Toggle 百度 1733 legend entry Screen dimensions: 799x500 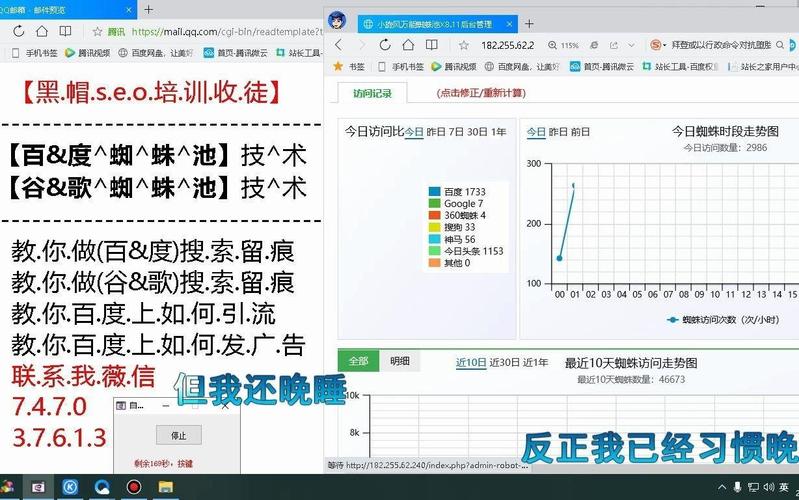click(457, 192)
